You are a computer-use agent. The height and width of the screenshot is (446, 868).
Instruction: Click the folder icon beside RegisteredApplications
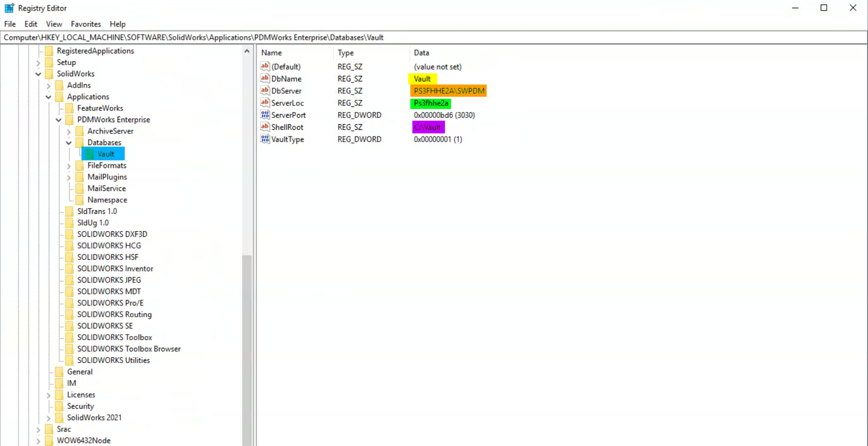pos(49,51)
